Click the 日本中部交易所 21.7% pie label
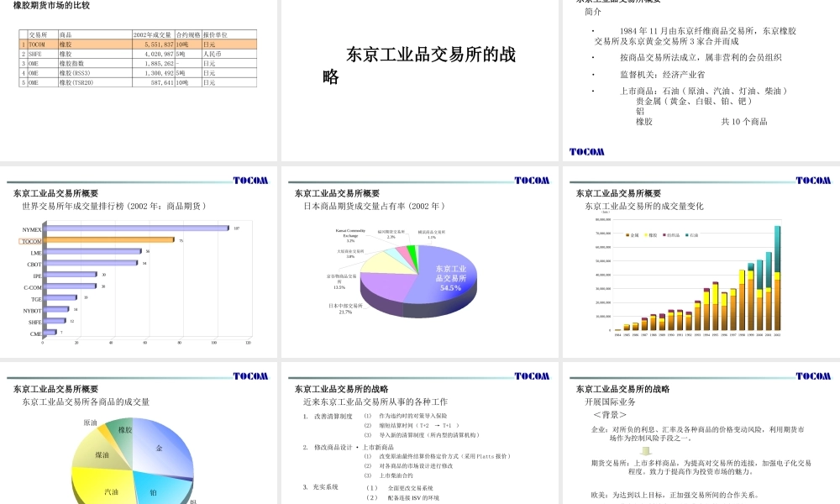This screenshot has width=840, height=504. click(345, 308)
